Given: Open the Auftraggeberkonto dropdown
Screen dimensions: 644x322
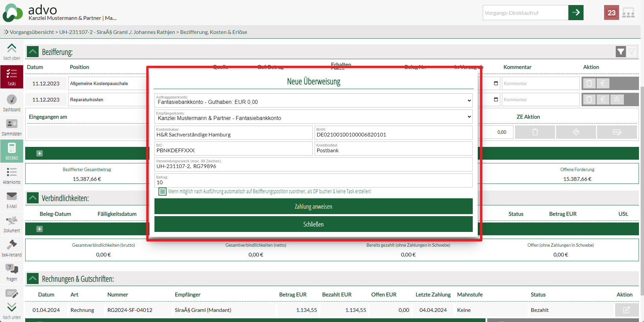Looking at the screenshot, I should click(x=313, y=101).
